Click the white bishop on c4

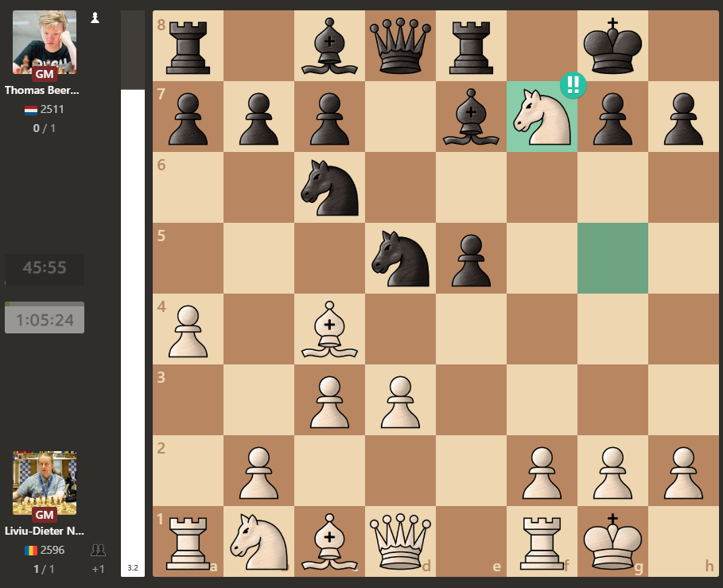[x=329, y=329]
